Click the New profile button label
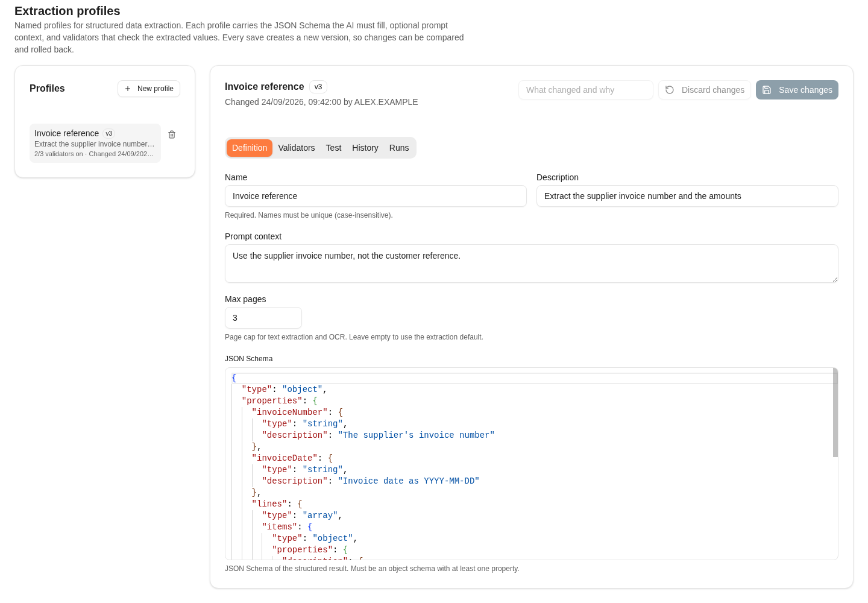868x603 pixels. click(156, 89)
